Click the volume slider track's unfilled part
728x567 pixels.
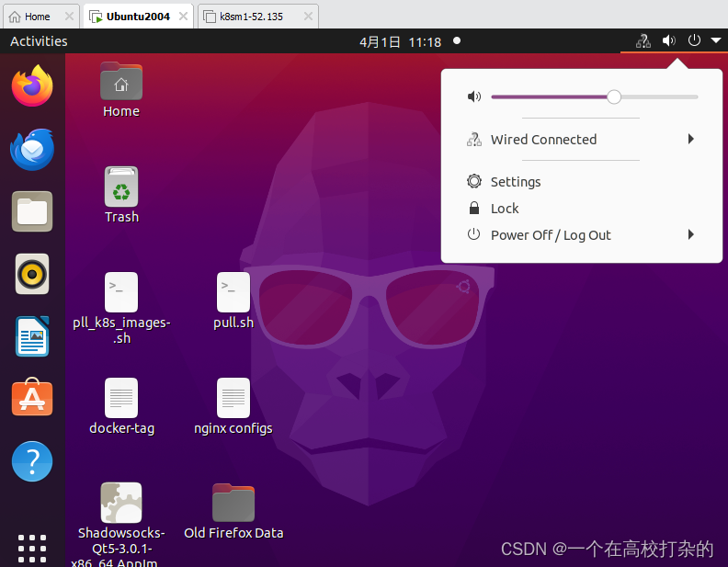[659, 97]
